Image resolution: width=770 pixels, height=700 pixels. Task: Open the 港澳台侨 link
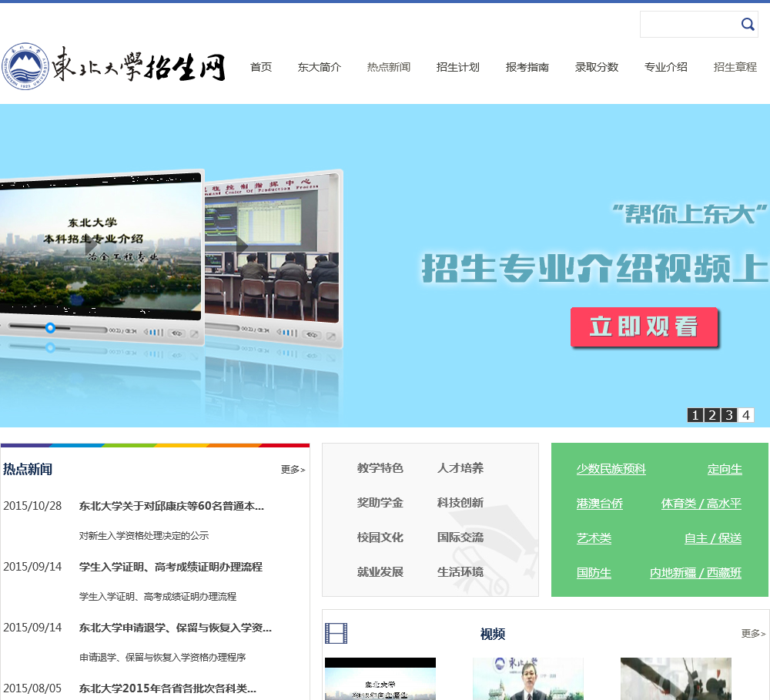[600, 504]
